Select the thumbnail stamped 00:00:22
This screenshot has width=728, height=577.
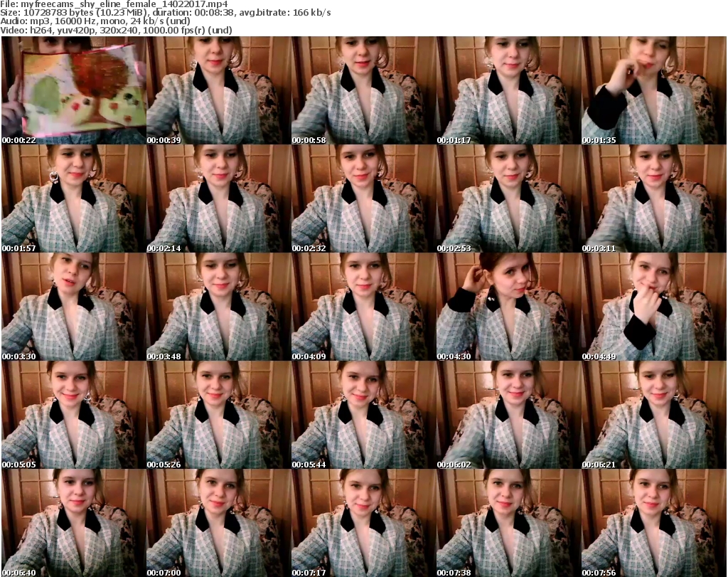pyautogui.click(x=74, y=90)
